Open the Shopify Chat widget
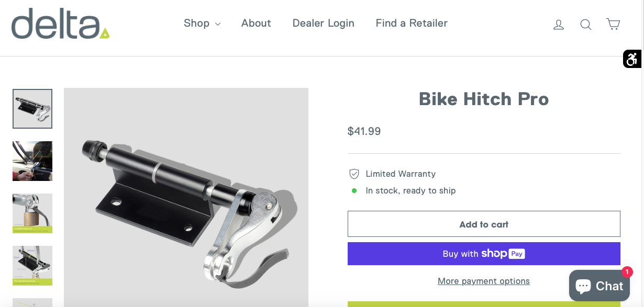 599,286
